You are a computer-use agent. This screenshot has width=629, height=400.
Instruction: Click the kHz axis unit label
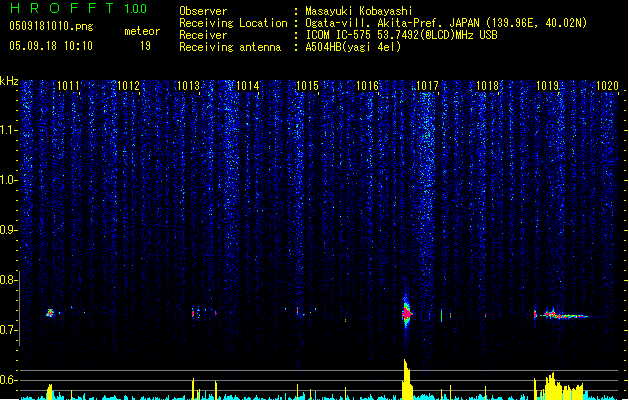[9, 81]
